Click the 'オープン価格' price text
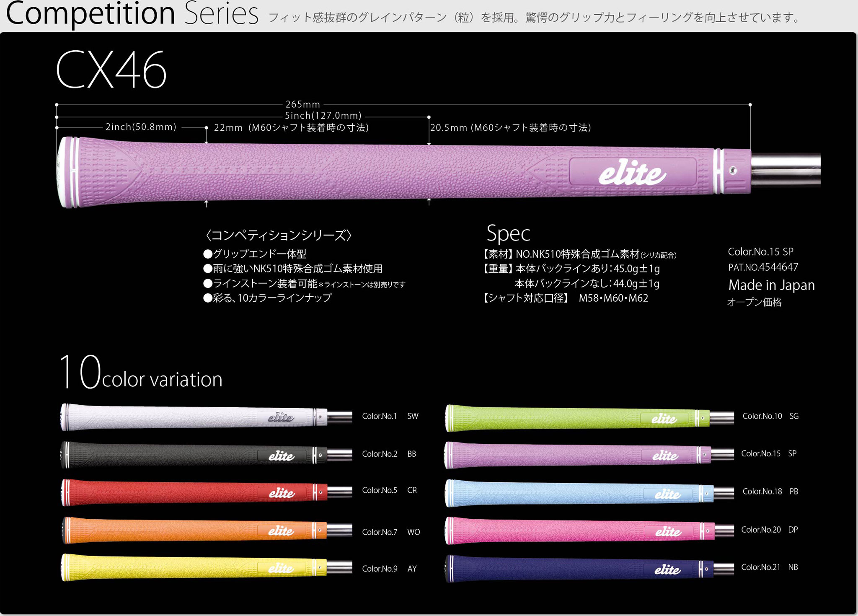858x616 pixels. 755,302
